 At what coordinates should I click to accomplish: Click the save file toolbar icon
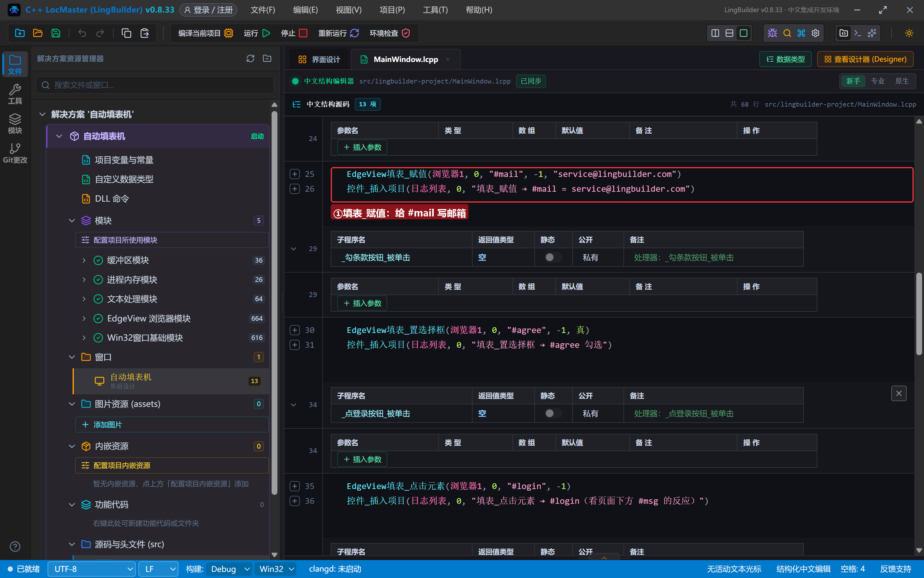[56, 33]
